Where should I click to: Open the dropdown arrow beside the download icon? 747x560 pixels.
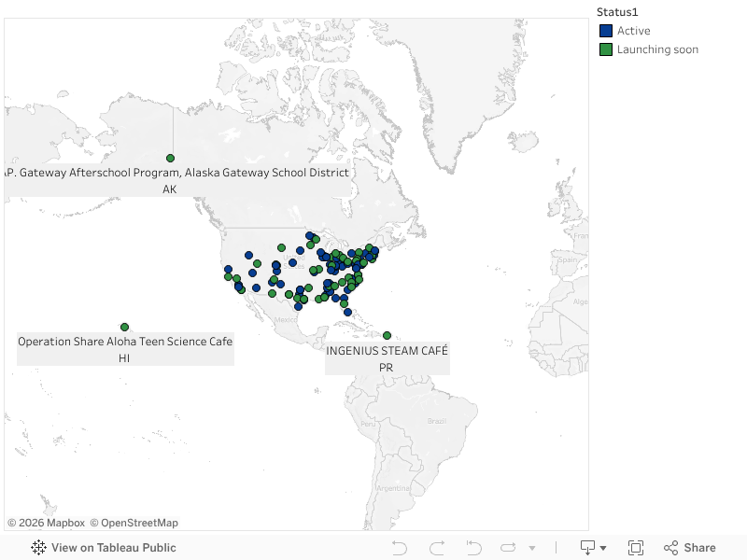click(603, 548)
